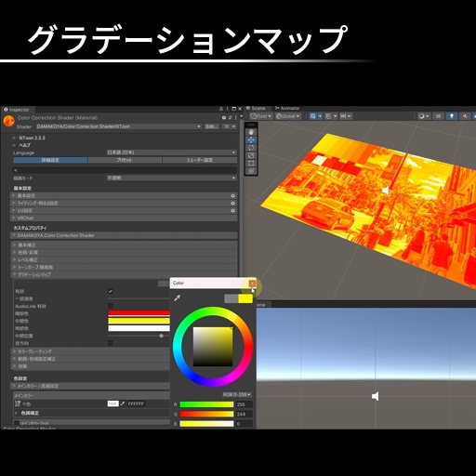Screen dimensions: 476x476
Task: Open the 描画モード dropdown
Action: coord(171,178)
